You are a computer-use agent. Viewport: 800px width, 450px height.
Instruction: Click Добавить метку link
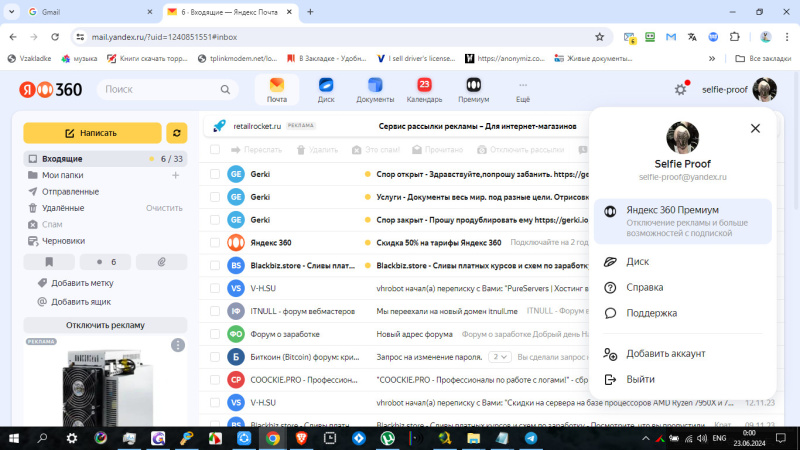pyautogui.click(x=82, y=283)
